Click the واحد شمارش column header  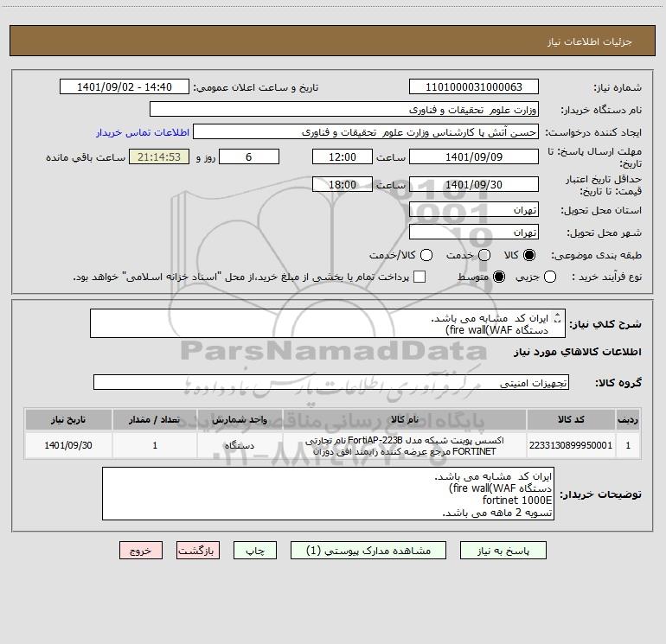tap(240, 420)
